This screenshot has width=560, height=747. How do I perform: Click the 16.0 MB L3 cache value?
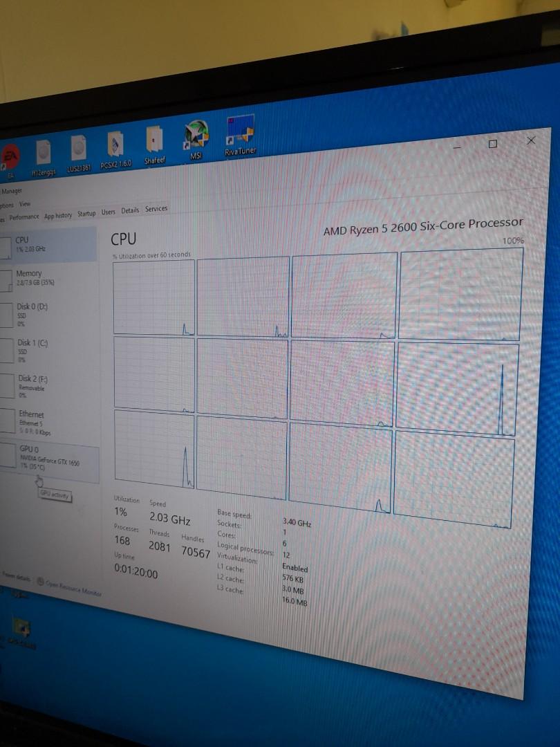295,601
